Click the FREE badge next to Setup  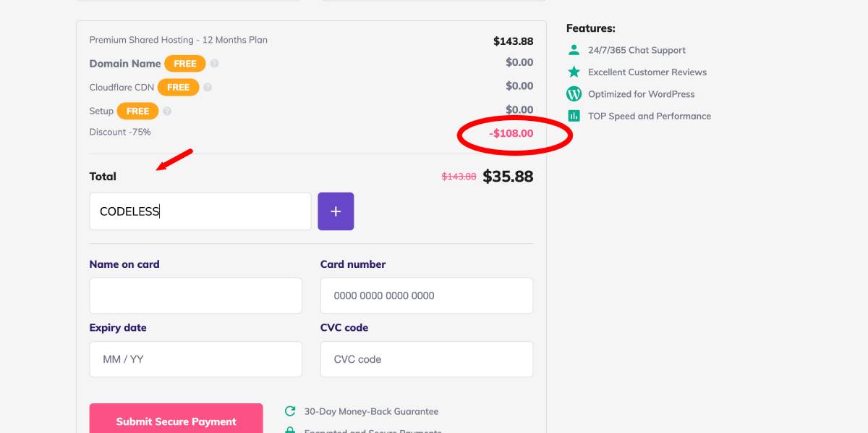(137, 112)
